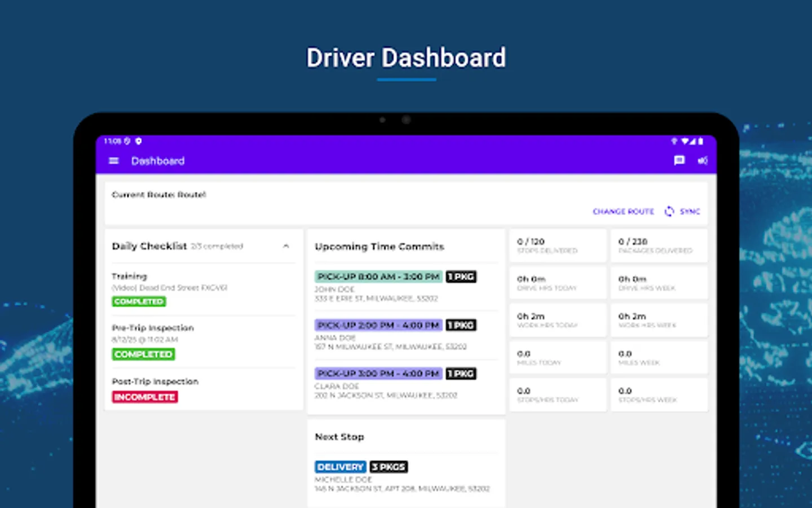Open the Work Hrs Today card

point(558,320)
